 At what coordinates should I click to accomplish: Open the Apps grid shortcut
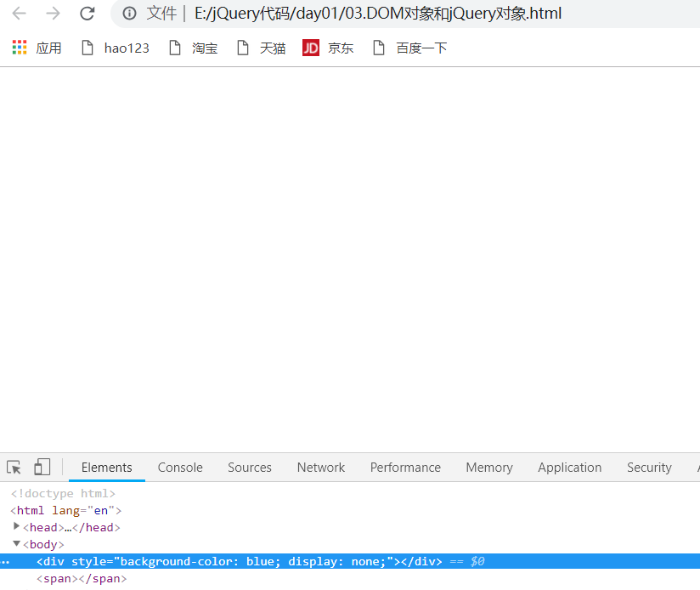click(x=37, y=48)
